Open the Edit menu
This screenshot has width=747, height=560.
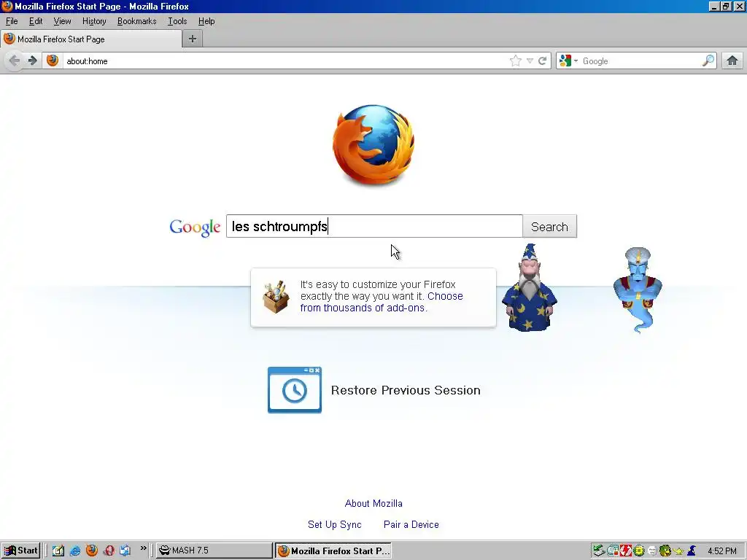tap(36, 21)
